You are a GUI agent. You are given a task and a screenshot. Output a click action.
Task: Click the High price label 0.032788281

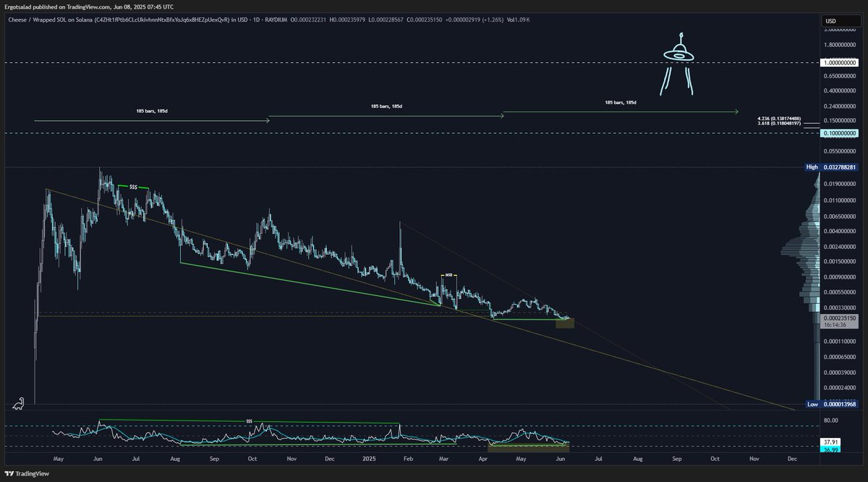tap(839, 167)
